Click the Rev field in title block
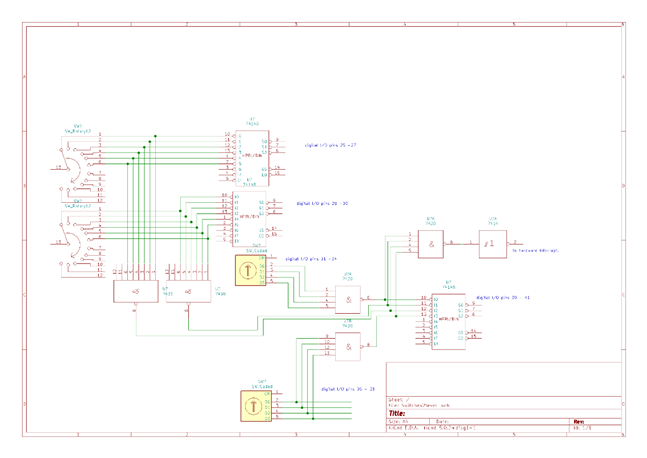The height and width of the screenshot is (458, 647). 597,422
